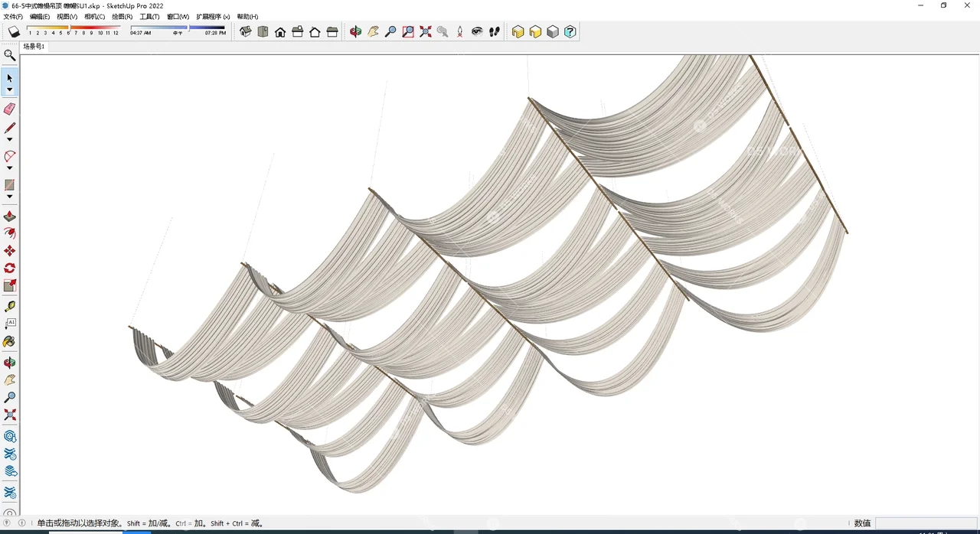Screen dimensions: 980x534
Task: Switch on the monochrome face style
Action: point(552,31)
